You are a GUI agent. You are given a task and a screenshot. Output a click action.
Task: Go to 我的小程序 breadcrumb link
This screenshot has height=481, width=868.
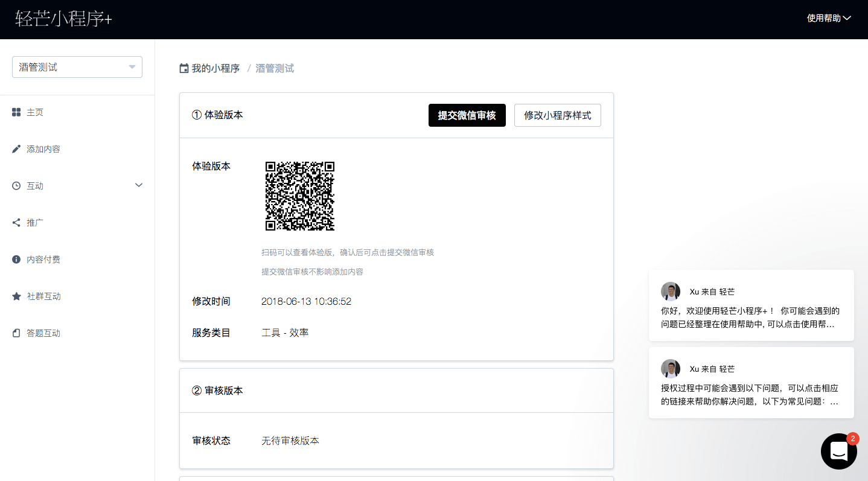[x=215, y=69]
